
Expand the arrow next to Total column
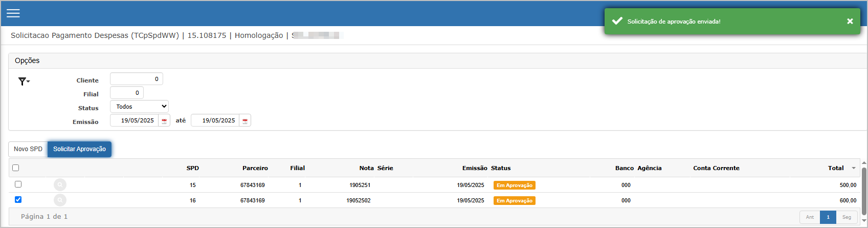click(x=854, y=168)
